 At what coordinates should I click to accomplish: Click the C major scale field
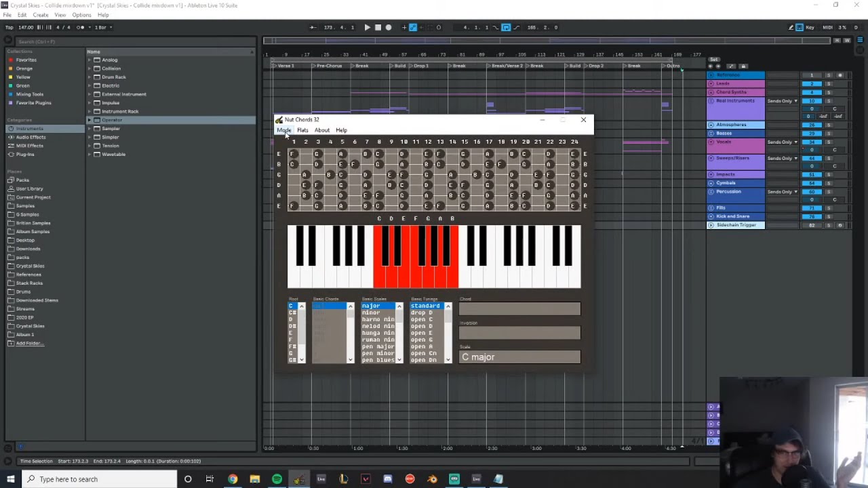(519, 357)
